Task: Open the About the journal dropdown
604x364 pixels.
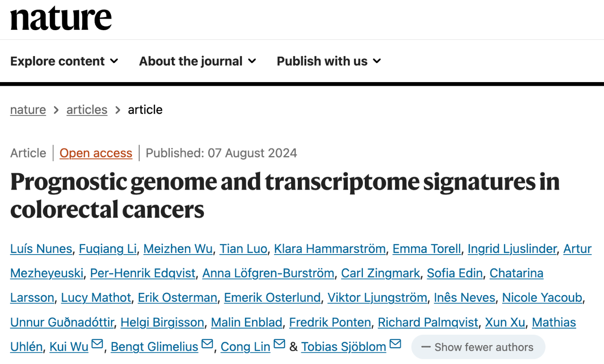Action: (197, 61)
